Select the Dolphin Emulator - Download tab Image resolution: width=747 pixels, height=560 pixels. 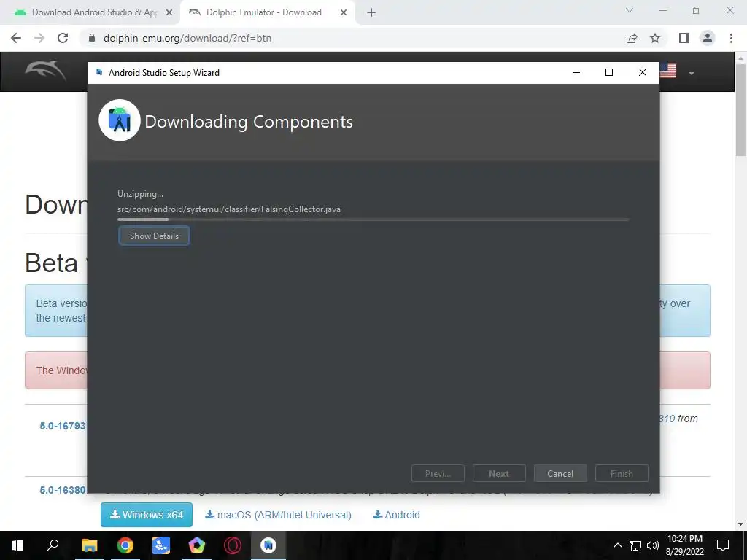click(264, 12)
